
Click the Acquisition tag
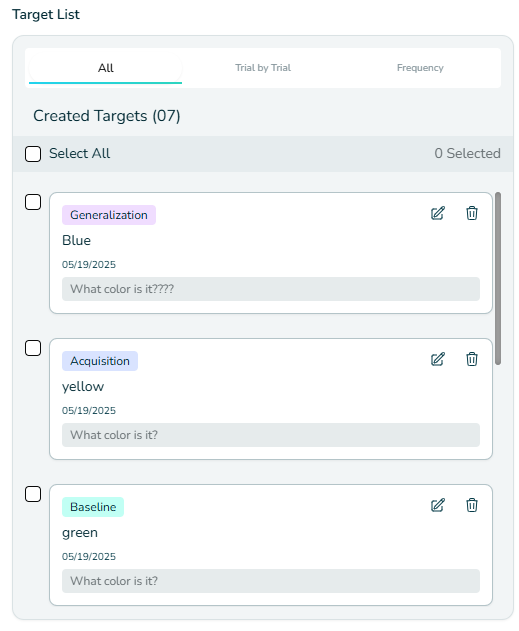click(x=100, y=361)
